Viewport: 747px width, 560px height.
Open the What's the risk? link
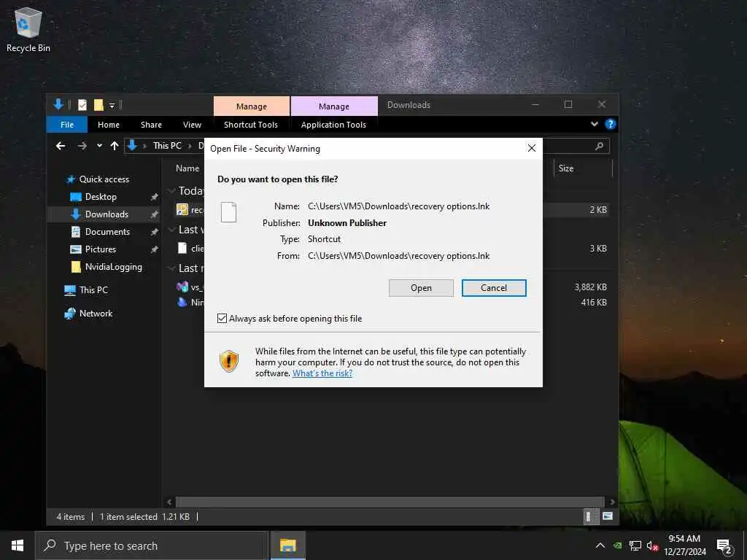322,373
